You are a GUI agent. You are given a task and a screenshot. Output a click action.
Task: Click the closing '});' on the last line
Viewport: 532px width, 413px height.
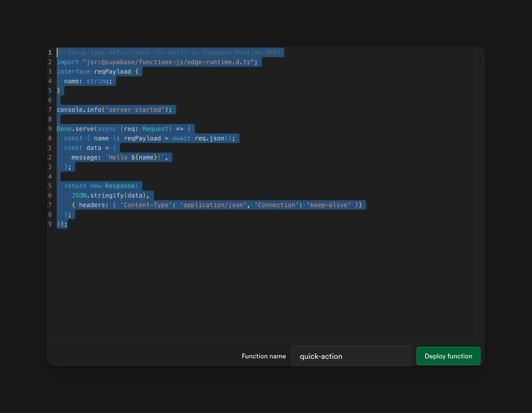click(x=62, y=224)
